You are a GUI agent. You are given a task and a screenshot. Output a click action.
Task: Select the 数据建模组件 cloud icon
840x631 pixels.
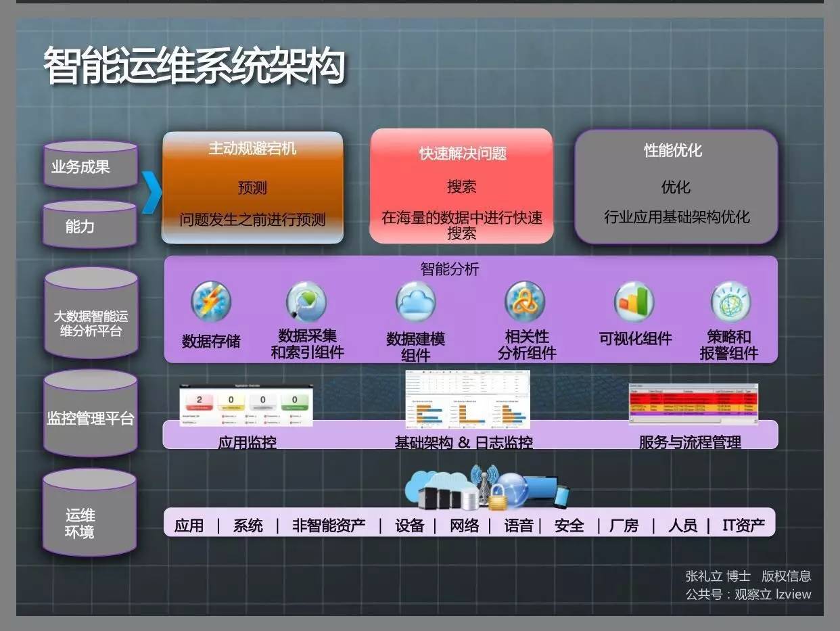click(415, 302)
